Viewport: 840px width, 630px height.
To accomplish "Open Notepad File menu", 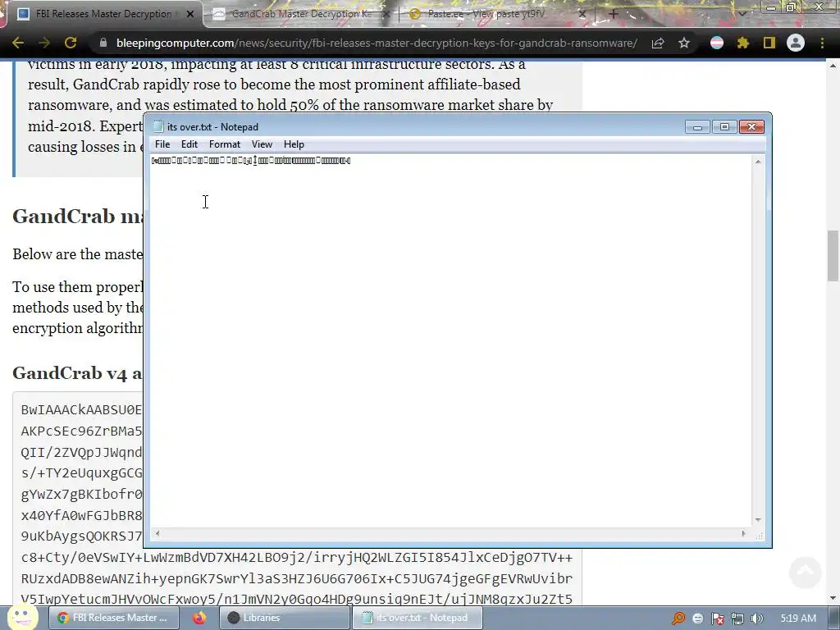I will pos(162,144).
